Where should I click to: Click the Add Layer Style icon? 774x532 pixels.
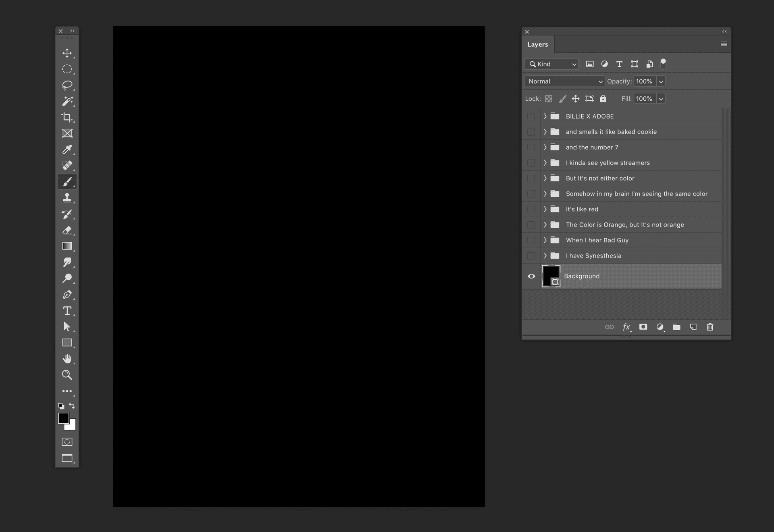pyautogui.click(x=626, y=327)
